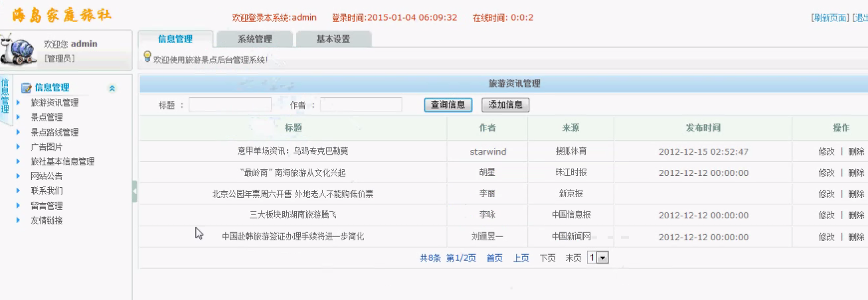Click the lightbulb welcome tip icon
This screenshot has height=300, width=868.
click(147, 58)
